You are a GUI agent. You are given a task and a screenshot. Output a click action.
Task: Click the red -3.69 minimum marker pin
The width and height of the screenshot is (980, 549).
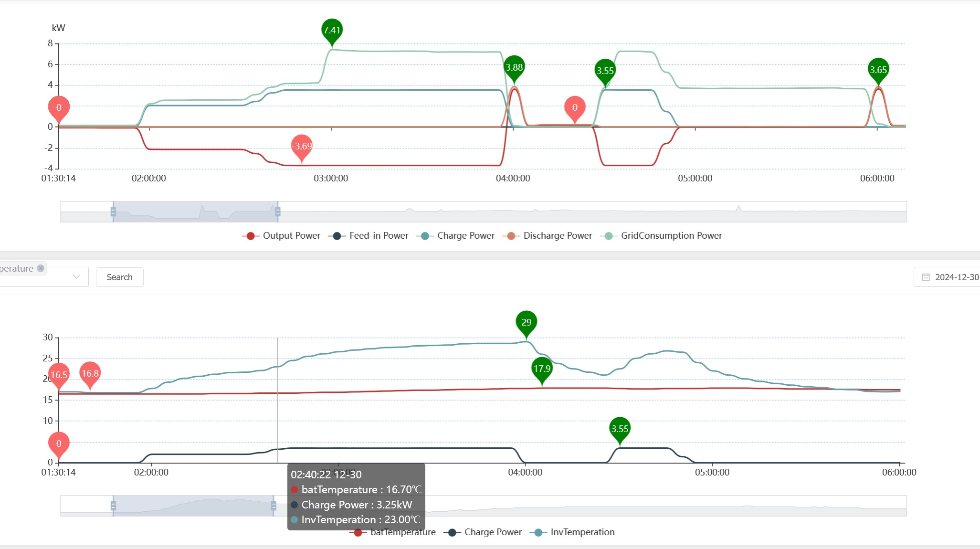pyautogui.click(x=302, y=146)
